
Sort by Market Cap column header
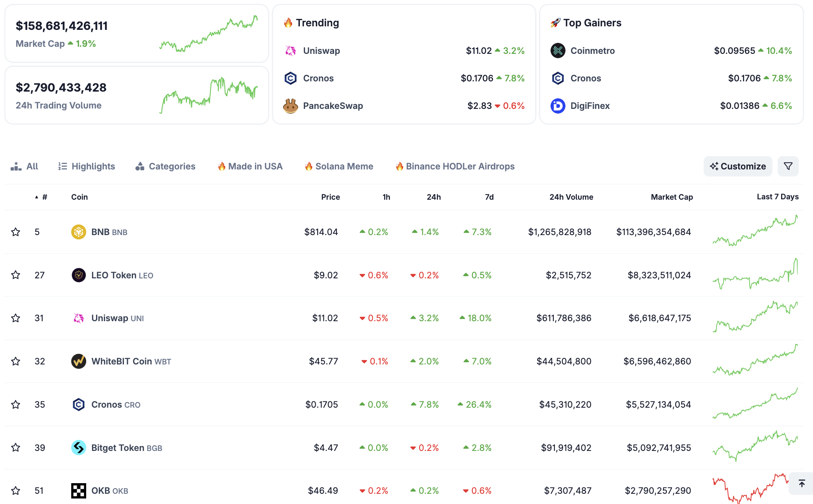click(672, 197)
